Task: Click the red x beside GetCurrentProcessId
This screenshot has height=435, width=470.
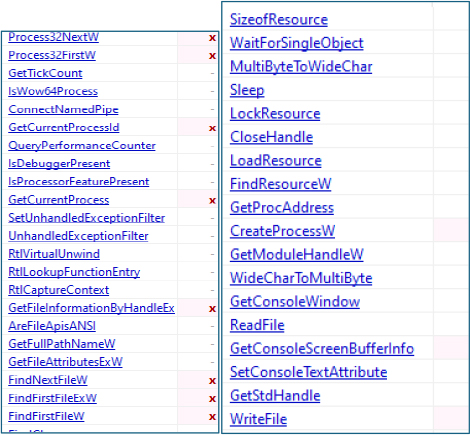Action: 212,128
